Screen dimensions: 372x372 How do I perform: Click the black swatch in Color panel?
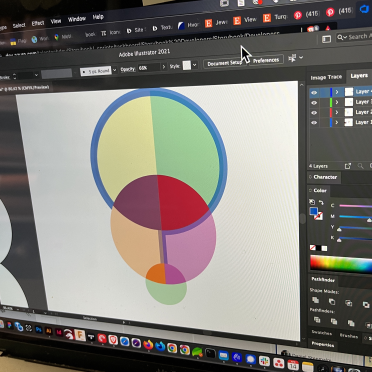point(319,248)
